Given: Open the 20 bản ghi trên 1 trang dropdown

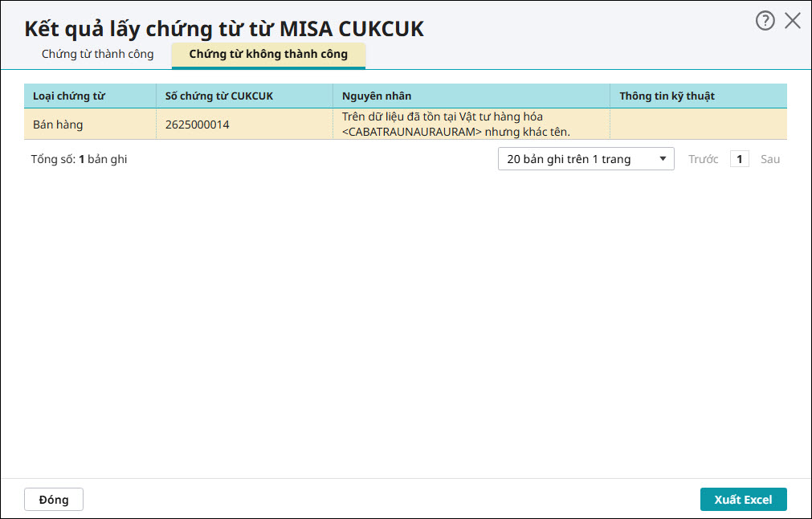Looking at the screenshot, I should (x=586, y=159).
